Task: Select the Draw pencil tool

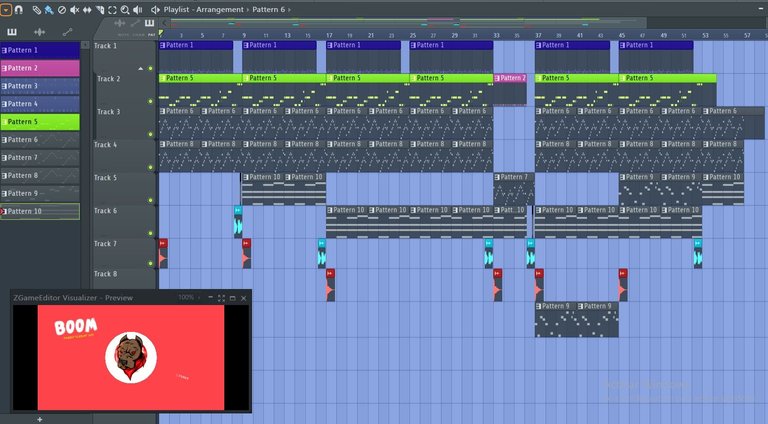Action: 37,9
